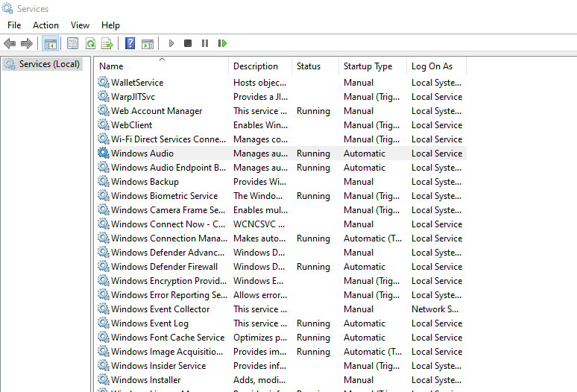The image size is (577, 392).
Task: Click the Provides a JI... description cell
Action: (260, 97)
